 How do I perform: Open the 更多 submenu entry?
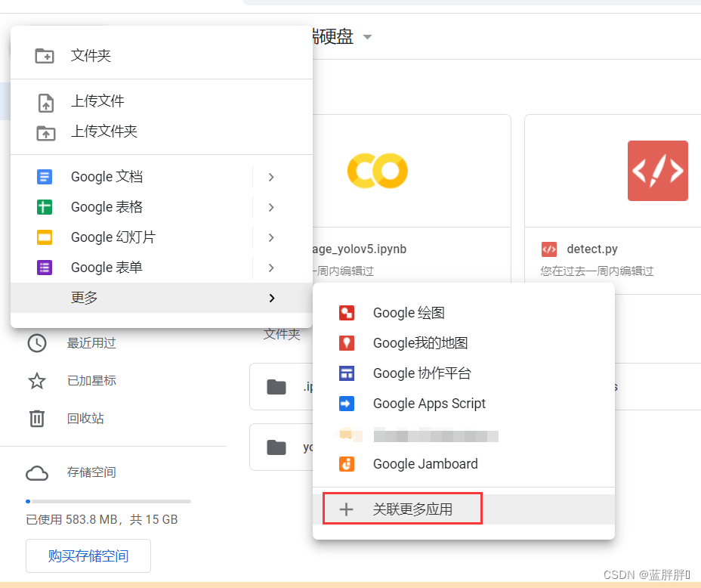click(x=162, y=298)
